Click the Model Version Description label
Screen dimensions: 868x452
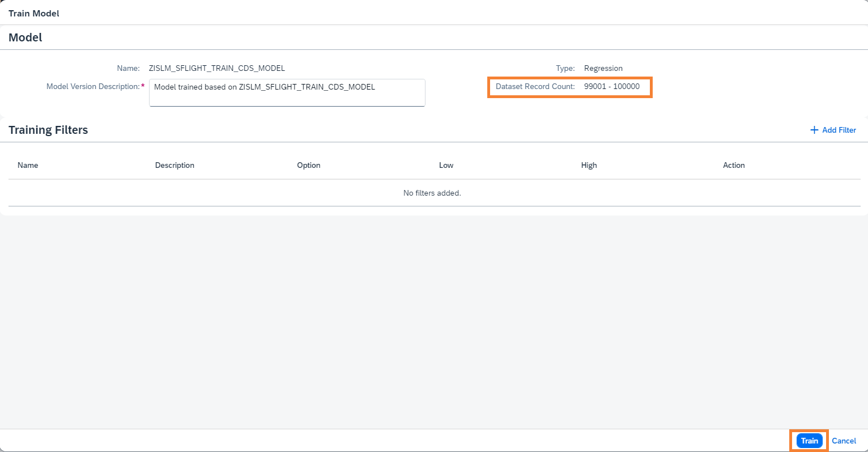click(x=93, y=86)
